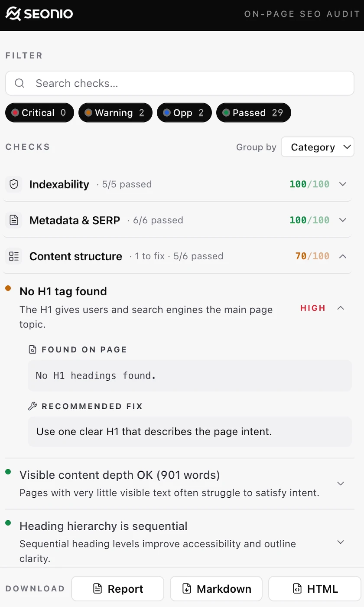Viewport: 364px width, 607px height.
Task: Click the Metadata & SERP document icon
Action: 14,220
